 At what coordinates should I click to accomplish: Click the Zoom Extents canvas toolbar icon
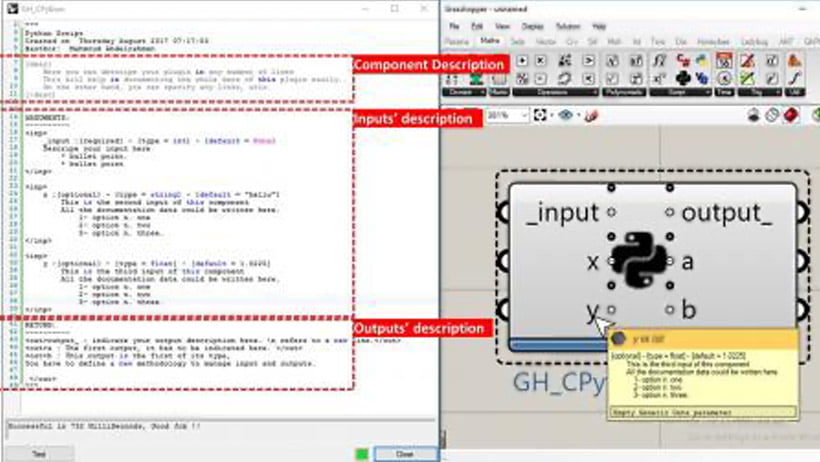click(x=540, y=115)
